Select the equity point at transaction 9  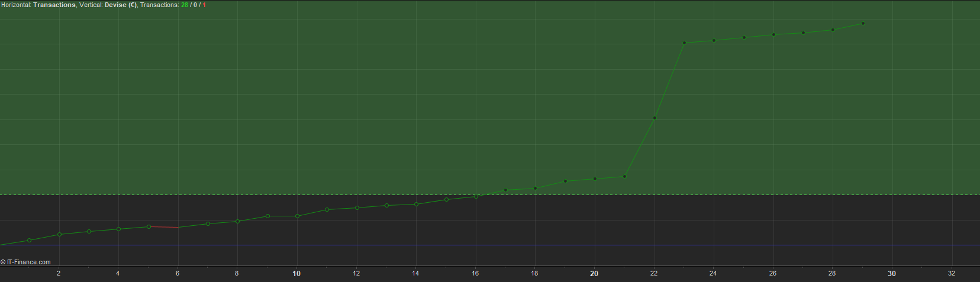[x=267, y=216]
